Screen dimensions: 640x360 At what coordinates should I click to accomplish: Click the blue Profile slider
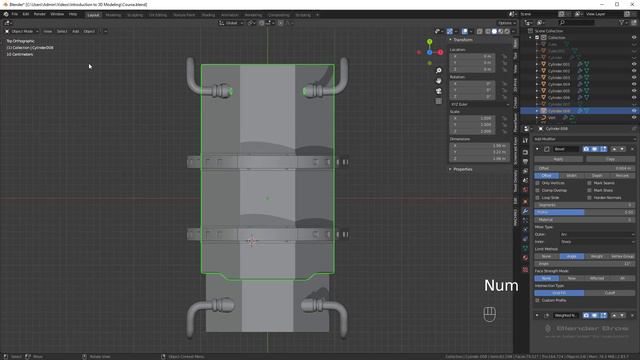[584, 212]
